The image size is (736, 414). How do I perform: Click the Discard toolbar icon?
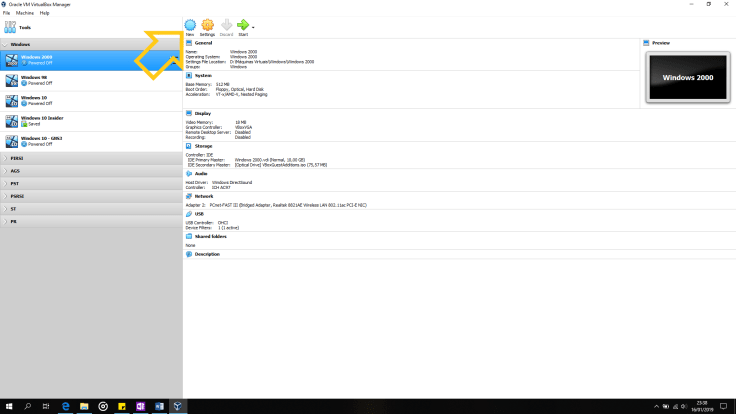click(x=225, y=25)
